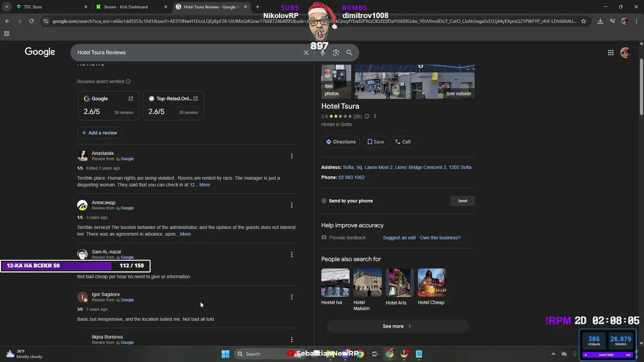Open Igor Sagdeev reviewer profile name
This screenshot has width=644, height=362.
click(x=106, y=295)
